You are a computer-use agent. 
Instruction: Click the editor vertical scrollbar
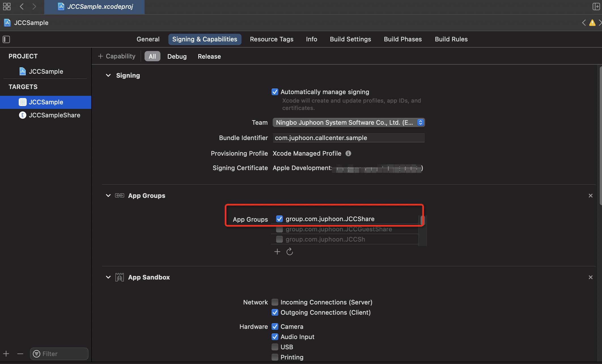(601, 136)
